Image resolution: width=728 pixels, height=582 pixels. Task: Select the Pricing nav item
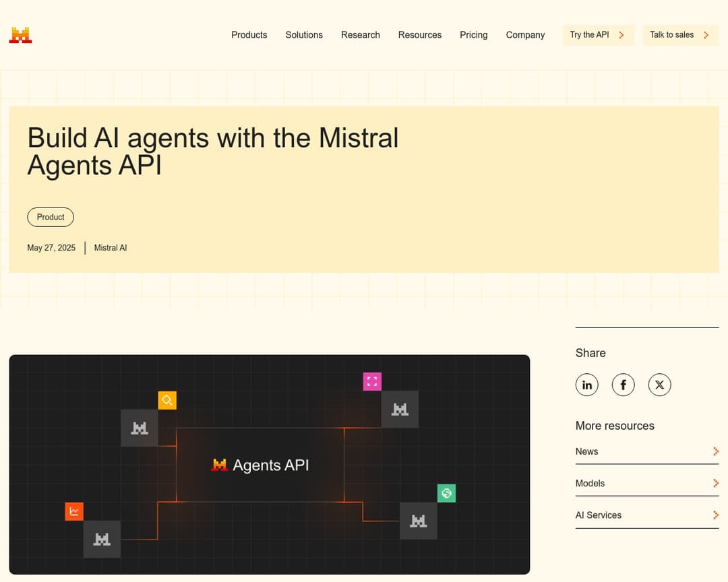(x=473, y=35)
